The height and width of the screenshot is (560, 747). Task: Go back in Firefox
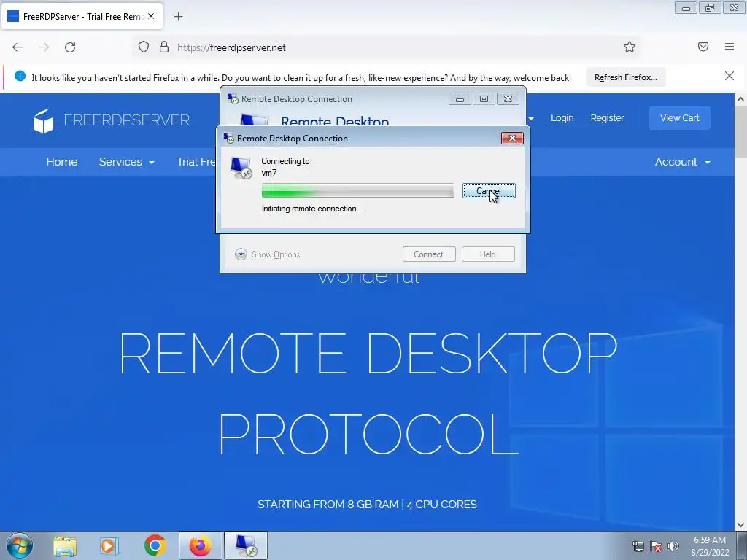[18, 47]
